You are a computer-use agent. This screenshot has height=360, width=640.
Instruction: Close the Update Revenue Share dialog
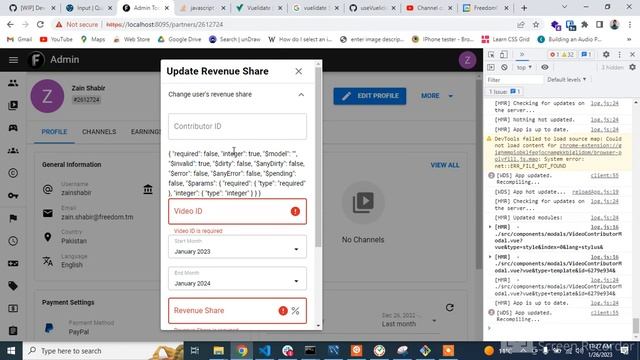[299, 71]
